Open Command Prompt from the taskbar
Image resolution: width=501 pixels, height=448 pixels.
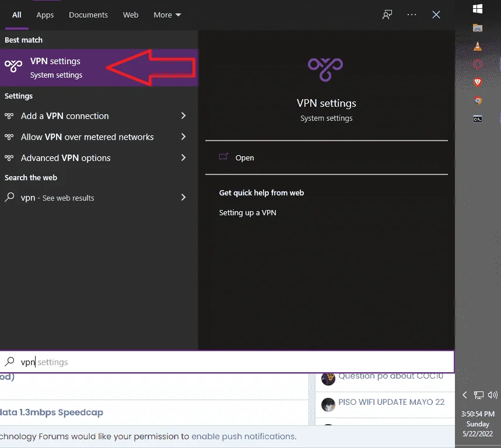pos(478,119)
